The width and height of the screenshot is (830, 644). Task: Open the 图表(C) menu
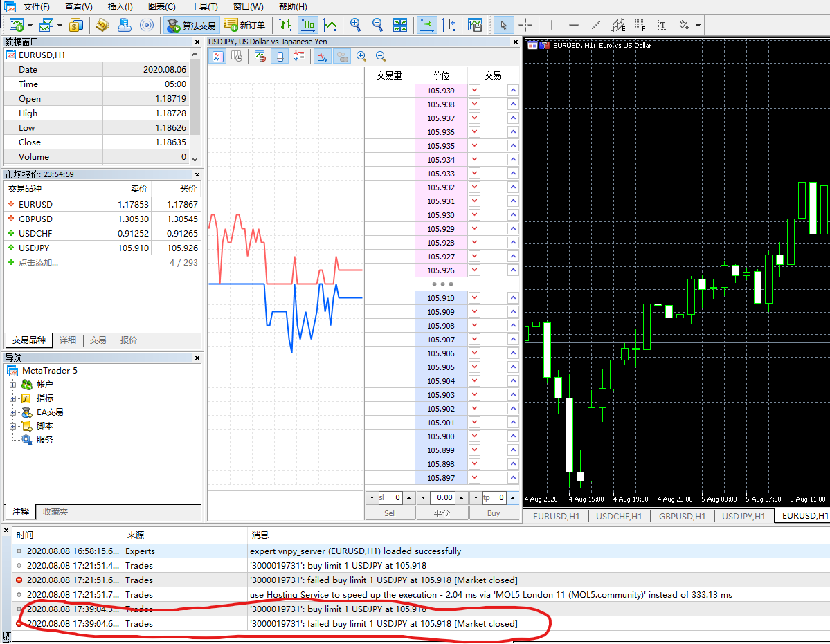(x=162, y=7)
